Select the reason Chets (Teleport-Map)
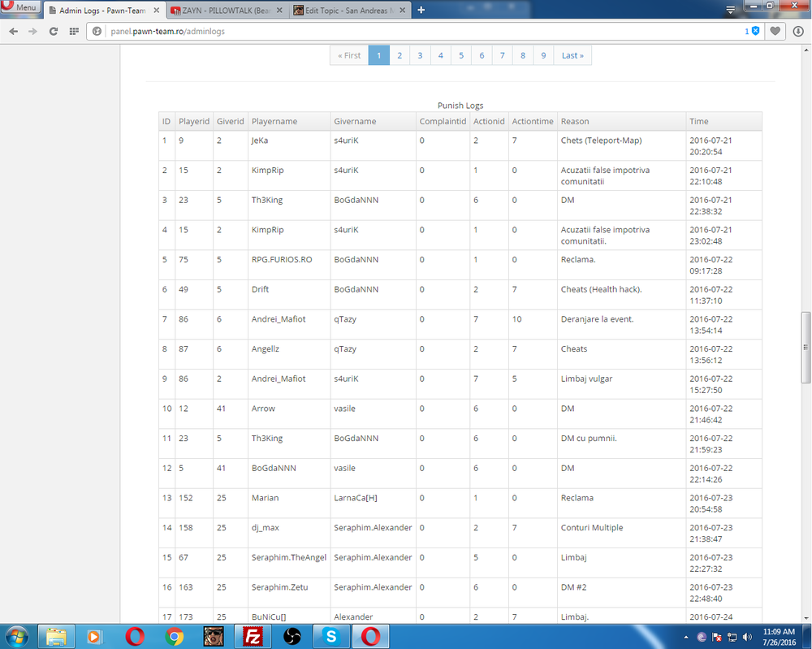Viewport: 812px width, 649px height. point(601,141)
